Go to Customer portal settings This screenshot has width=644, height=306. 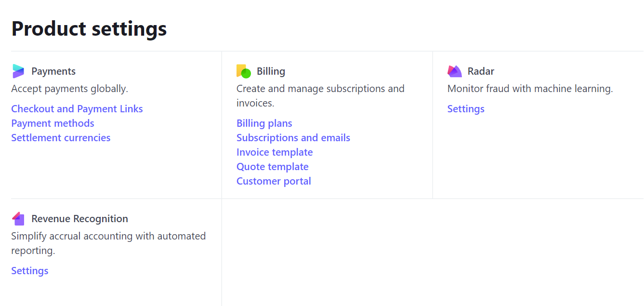point(274,181)
